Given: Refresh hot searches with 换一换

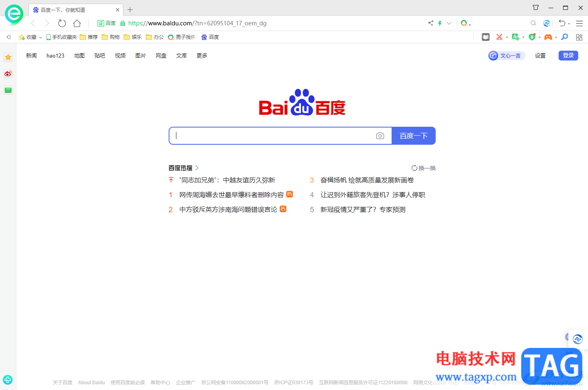Looking at the screenshot, I should click(x=423, y=168).
